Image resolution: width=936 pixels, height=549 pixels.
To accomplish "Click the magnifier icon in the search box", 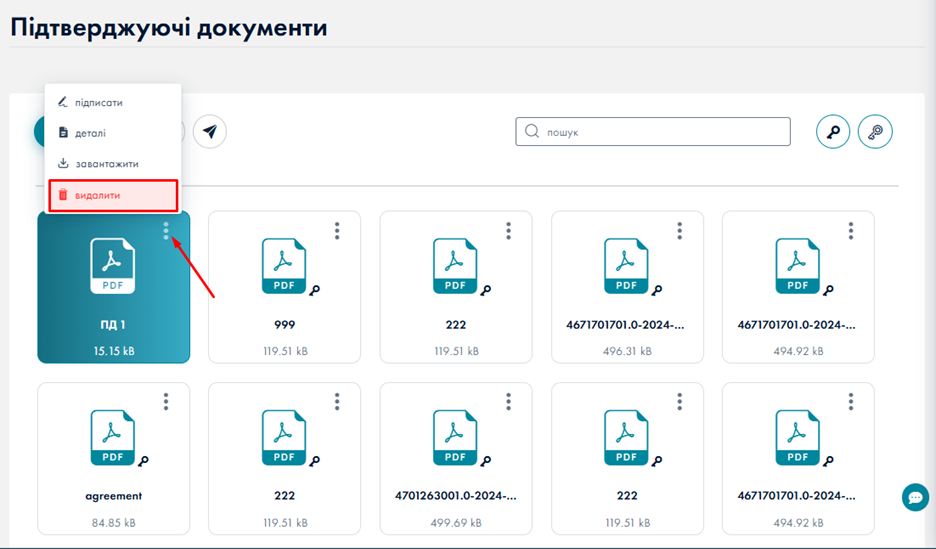I will (x=532, y=132).
